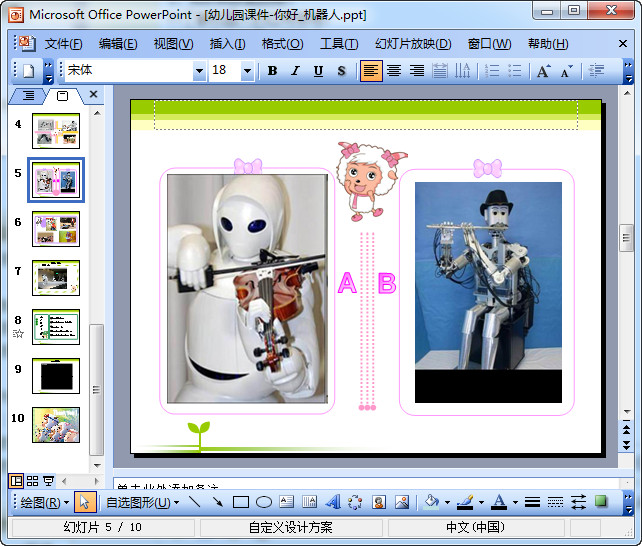
Task: Apply Fill Color bucket
Action: coord(431,502)
